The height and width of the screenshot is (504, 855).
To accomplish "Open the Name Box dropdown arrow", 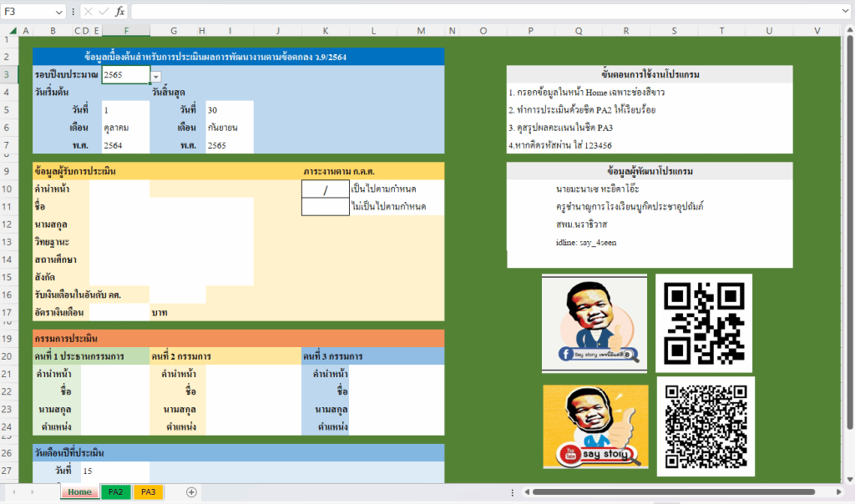I will click(x=59, y=12).
